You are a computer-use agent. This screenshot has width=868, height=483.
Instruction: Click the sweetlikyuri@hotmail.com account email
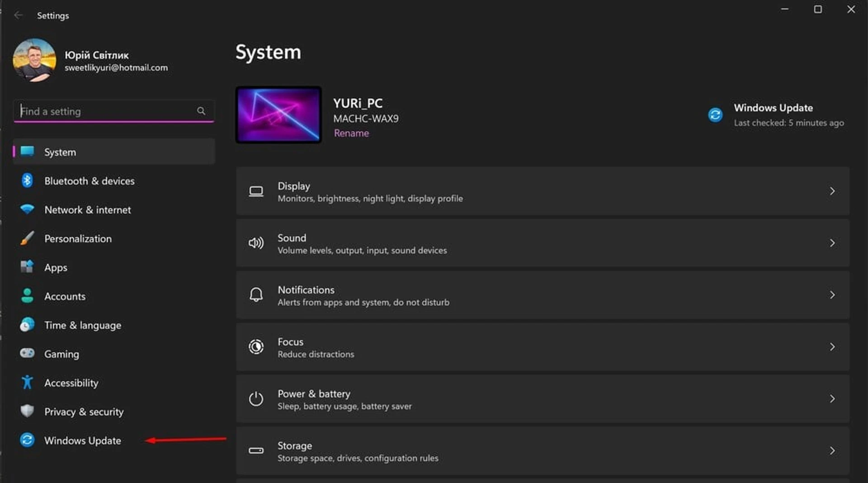coord(116,68)
